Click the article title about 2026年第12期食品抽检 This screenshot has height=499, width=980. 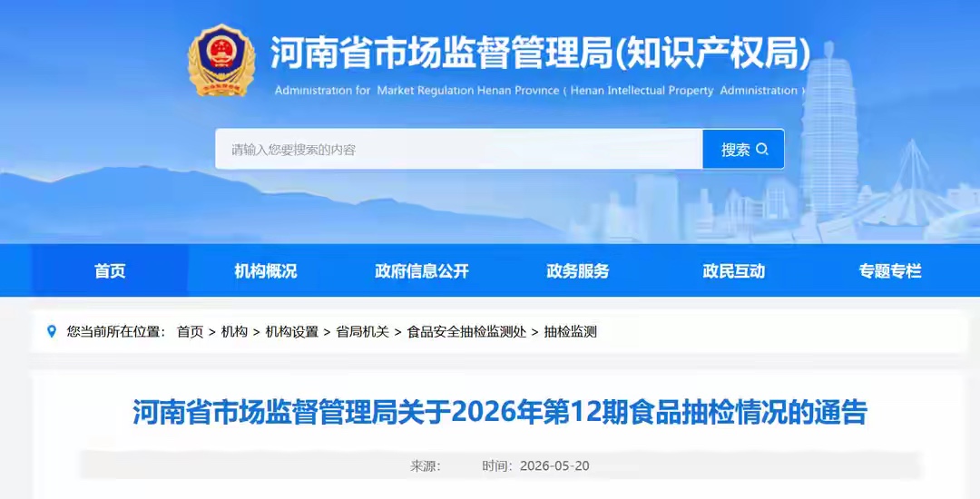coord(499,412)
